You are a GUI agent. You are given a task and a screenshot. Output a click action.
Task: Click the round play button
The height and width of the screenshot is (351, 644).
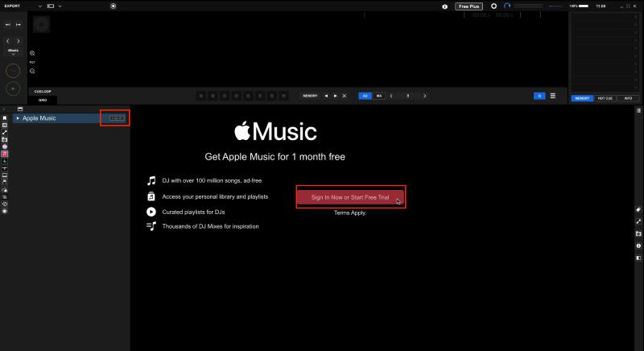13,89
